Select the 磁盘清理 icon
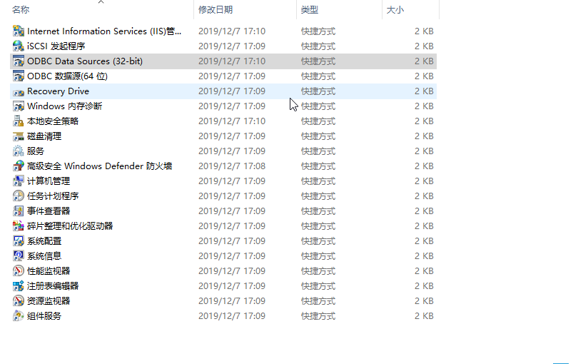The image size is (588, 364). (x=18, y=136)
